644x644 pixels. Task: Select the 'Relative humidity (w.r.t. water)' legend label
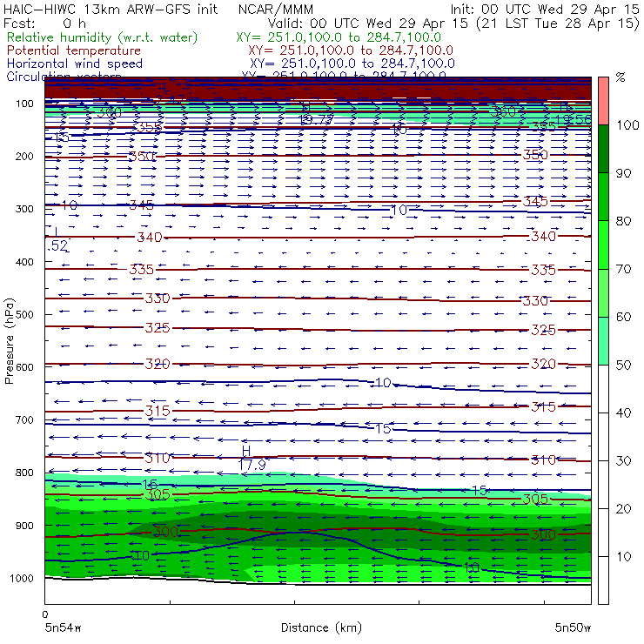click(x=103, y=37)
